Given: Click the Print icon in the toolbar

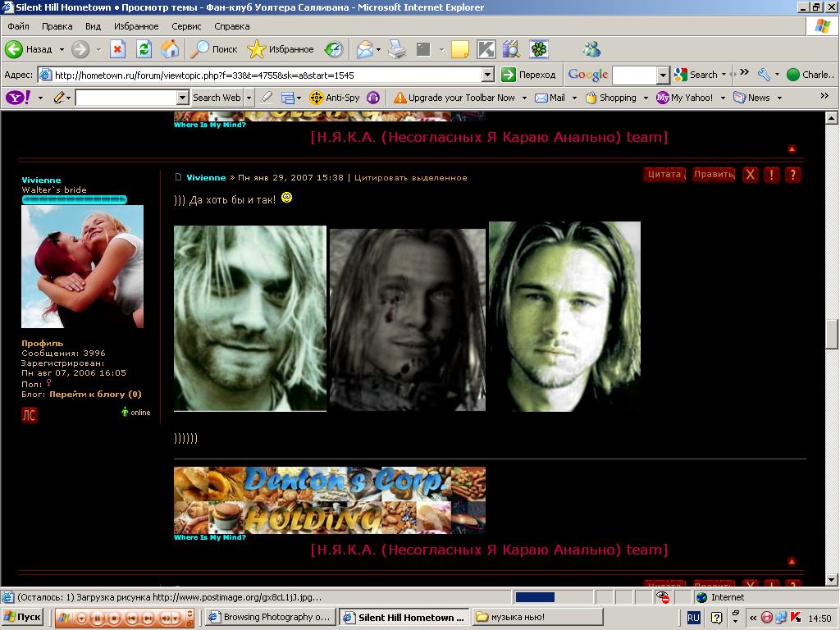Looking at the screenshot, I should pos(397,49).
